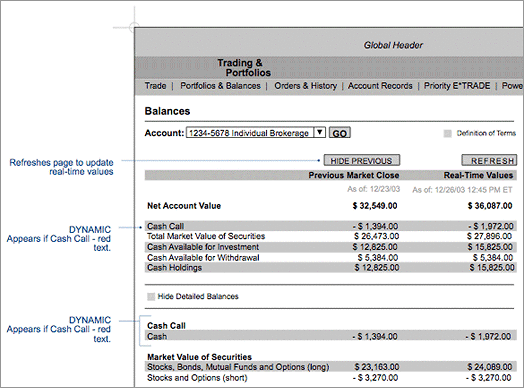Click Cash Available for Withdrawal label
This screenshot has width=524, height=388.
pyautogui.click(x=203, y=258)
